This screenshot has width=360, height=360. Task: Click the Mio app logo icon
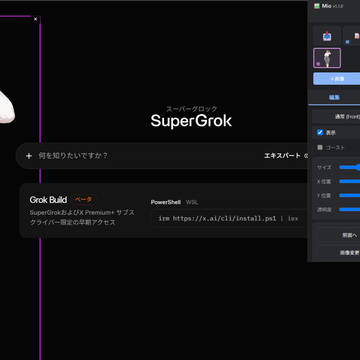(317, 6)
